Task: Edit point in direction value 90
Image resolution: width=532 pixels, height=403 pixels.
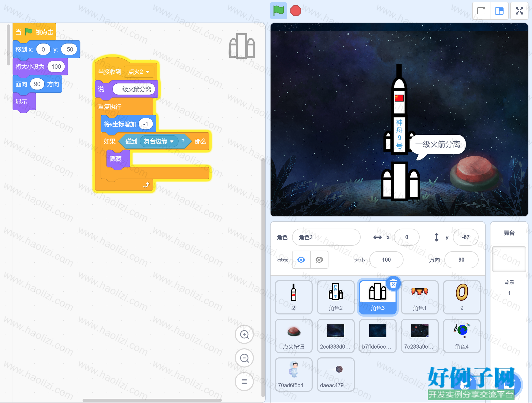Action: [37, 84]
